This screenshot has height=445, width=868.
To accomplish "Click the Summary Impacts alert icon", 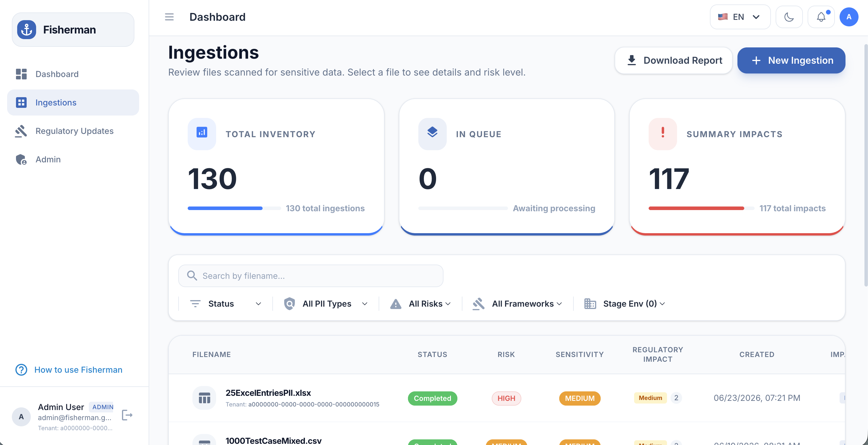I will (x=663, y=134).
